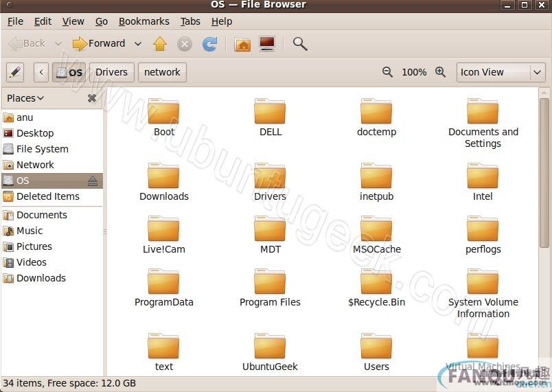The width and height of the screenshot is (552, 392).
Task: Click the zoom out magnifier
Action: pos(387,72)
